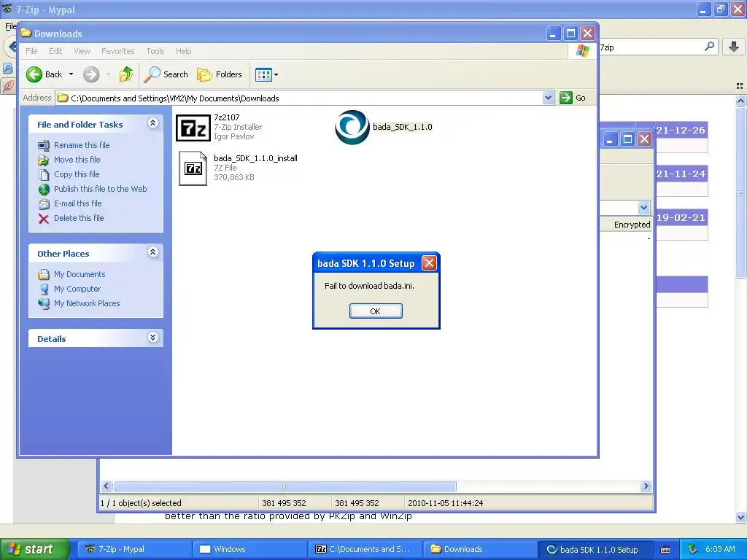Click the Encrypted column header in 7-Zip
747x560 pixels.
[x=625, y=225]
